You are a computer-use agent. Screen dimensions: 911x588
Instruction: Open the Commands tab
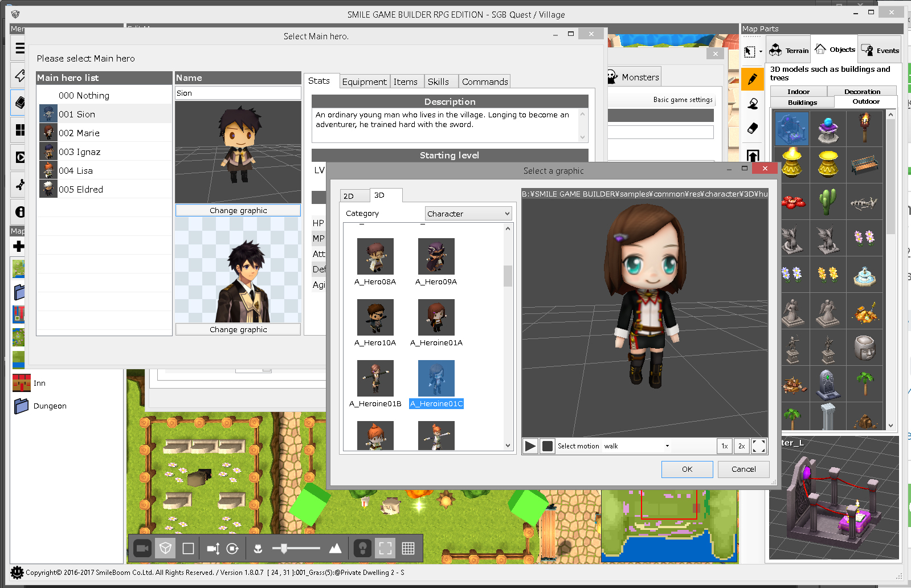tap(485, 81)
